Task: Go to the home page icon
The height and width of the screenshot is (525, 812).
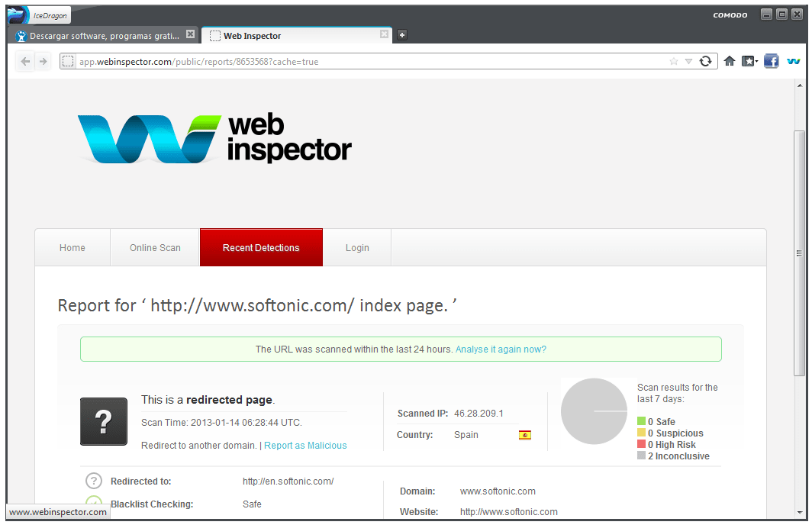Action: coord(729,61)
